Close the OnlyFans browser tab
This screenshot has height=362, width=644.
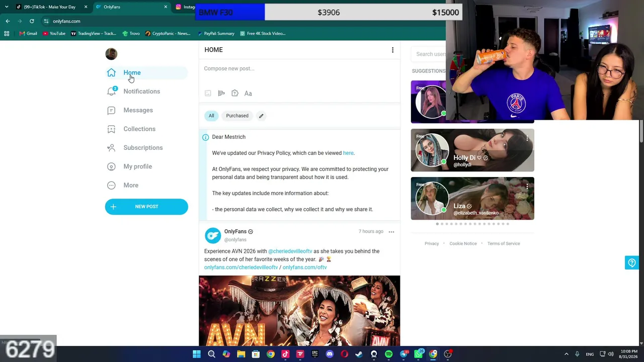166,7
